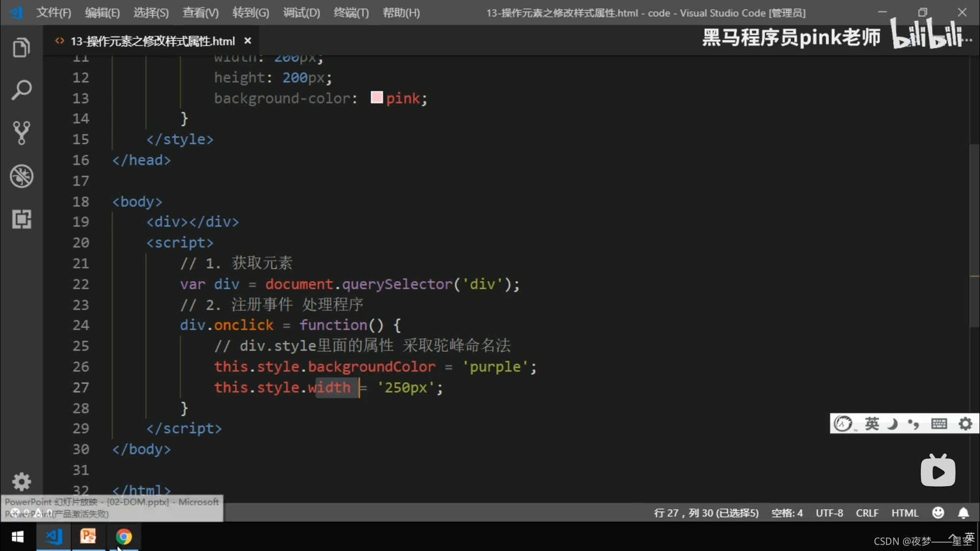The image size is (980, 551).
Task: Click the bilibili TV play icon
Action: [x=938, y=471]
